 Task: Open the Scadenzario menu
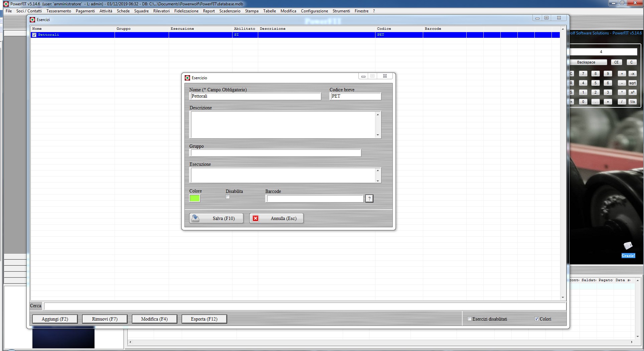229,11
